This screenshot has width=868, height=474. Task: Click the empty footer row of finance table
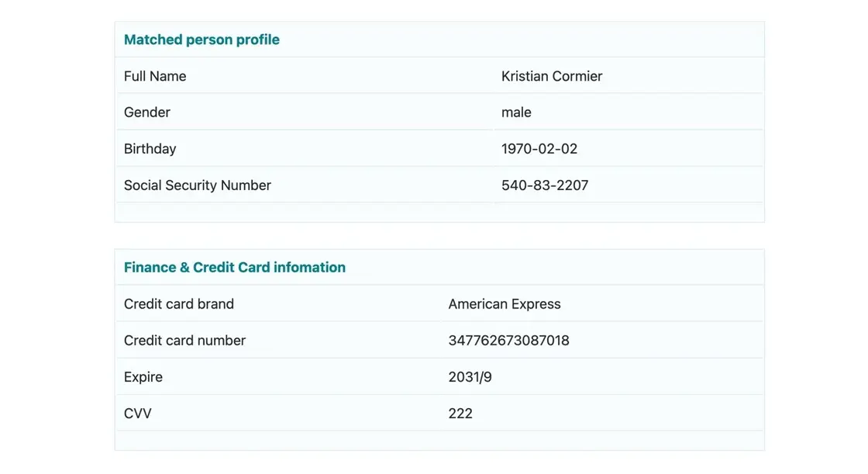439,441
